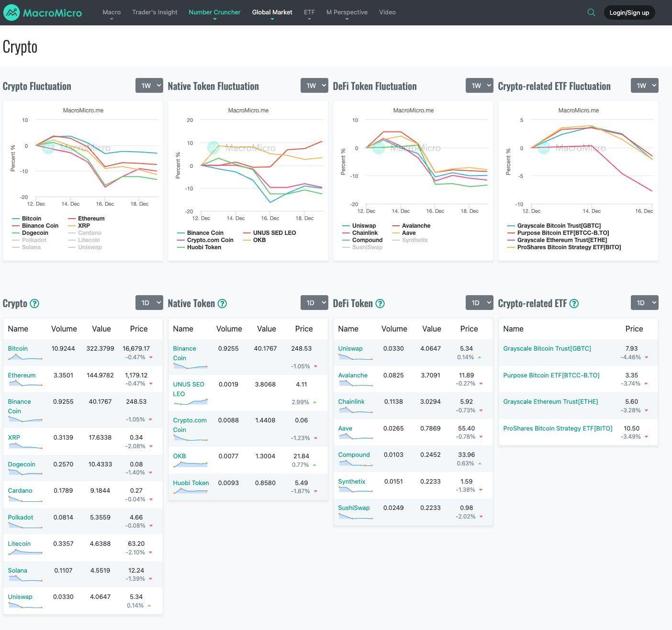The height and width of the screenshot is (630, 672).
Task: Open the search magnifier icon
Action: (591, 12)
